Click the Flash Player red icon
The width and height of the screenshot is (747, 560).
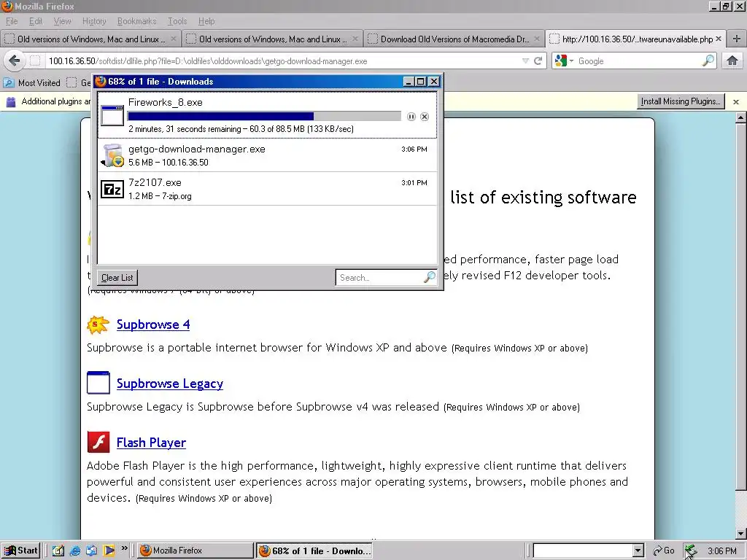click(98, 443)
